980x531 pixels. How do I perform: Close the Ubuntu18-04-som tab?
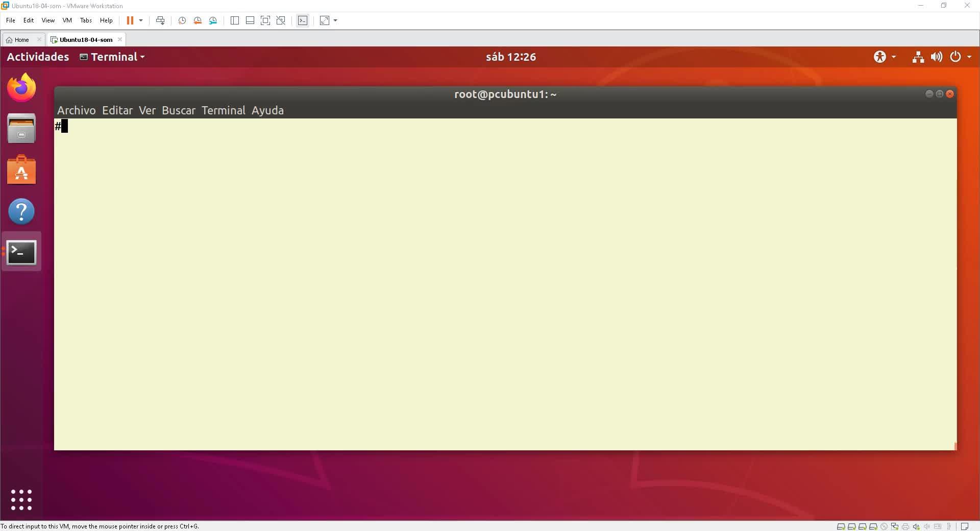[x=120, y=39]
